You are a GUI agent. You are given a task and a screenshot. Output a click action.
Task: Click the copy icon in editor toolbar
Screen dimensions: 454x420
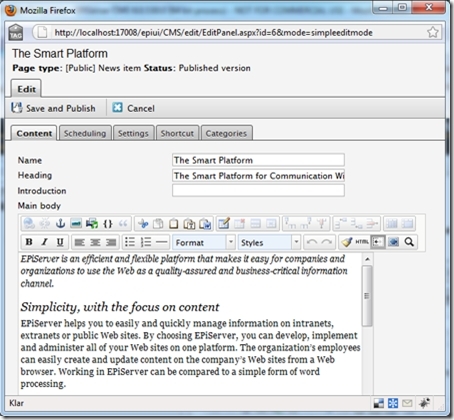(x=158, y=224)
